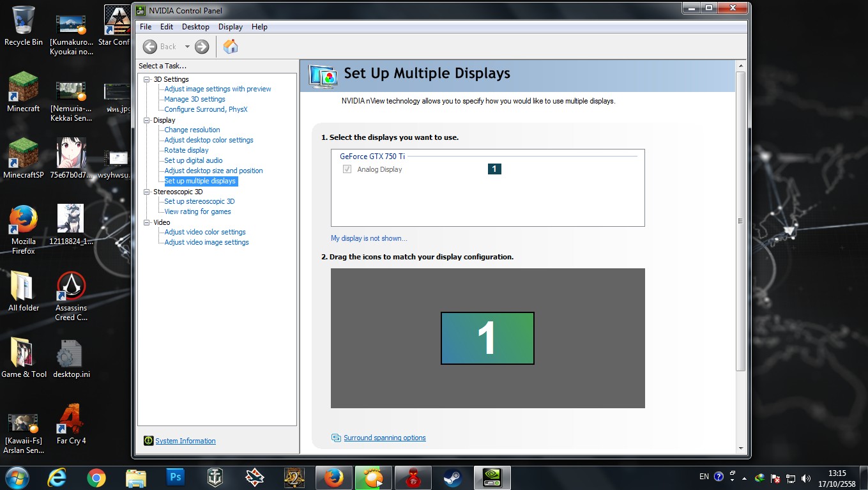This screenshot has width=868, height=490.
Task: Go to the Home page via the house icon
Action: 231,47
